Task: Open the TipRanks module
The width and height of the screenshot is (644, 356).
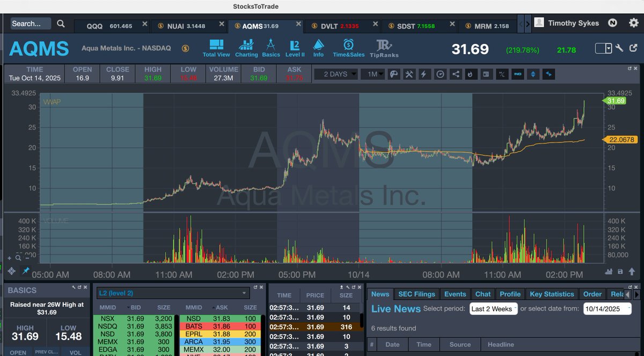Action: pos(384,48)
